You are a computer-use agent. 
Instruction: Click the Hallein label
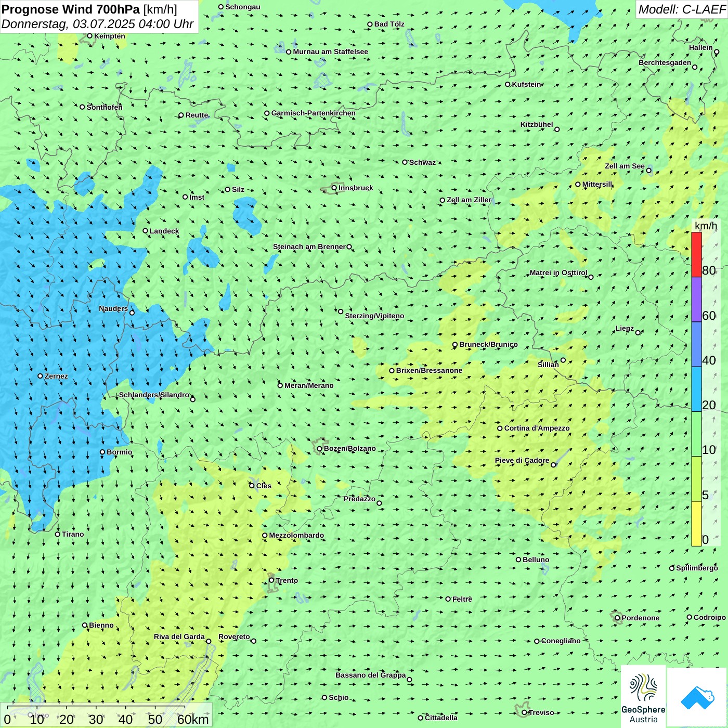coord(701,47)
